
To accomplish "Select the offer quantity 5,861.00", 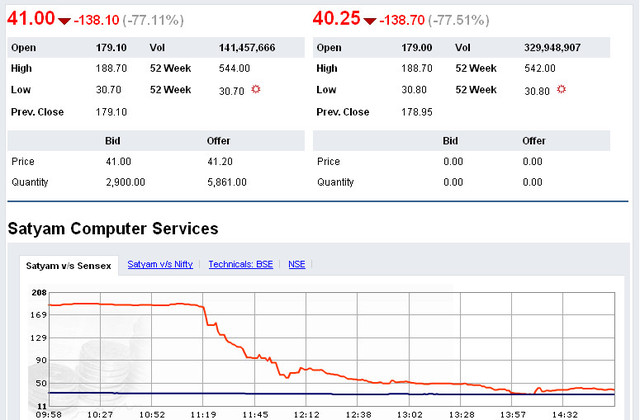I will (x=227, y=182).
